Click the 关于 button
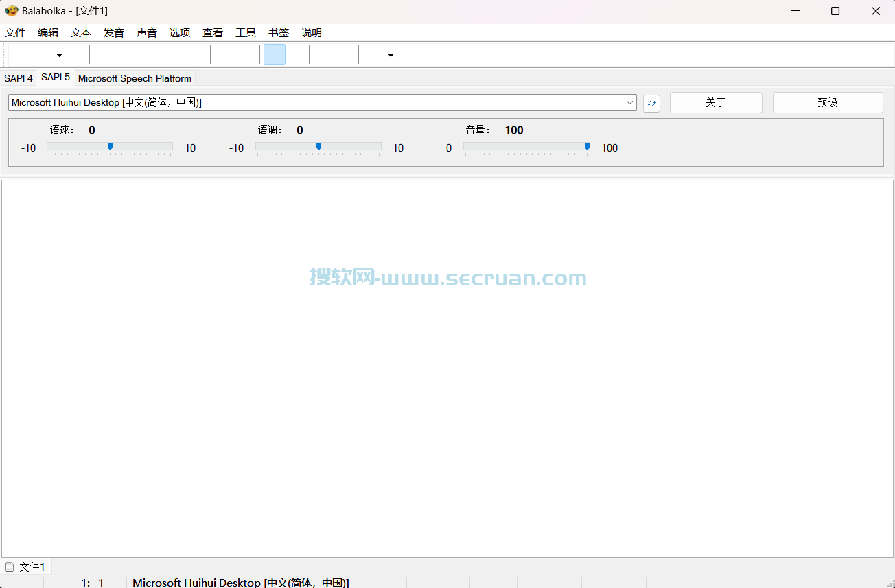This screenshot has width=895, height=588. point(716,102)
